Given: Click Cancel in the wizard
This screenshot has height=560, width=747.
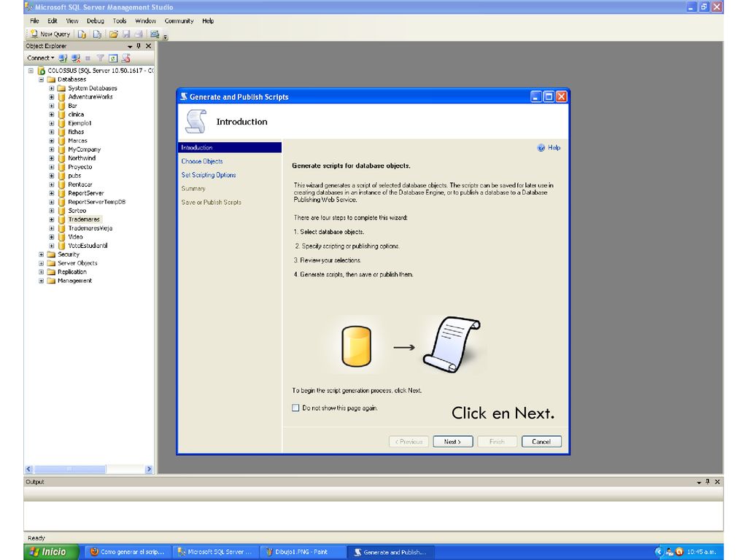Looking at the screenshot, I should (x=541, y=441).
